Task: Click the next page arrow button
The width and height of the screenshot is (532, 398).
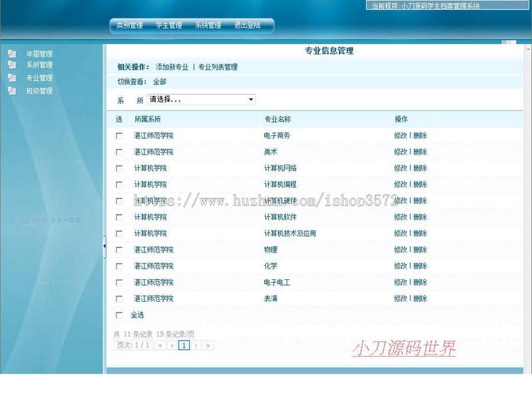Action: tap(195, 345)
